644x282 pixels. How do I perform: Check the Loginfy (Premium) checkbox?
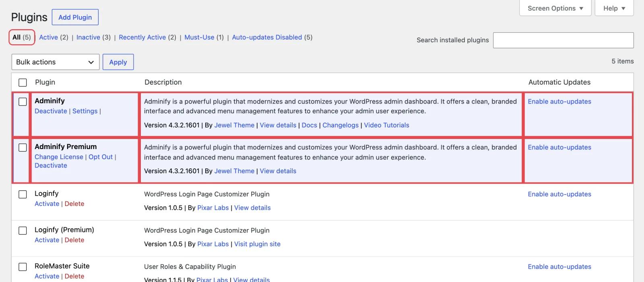click(23, 231)
